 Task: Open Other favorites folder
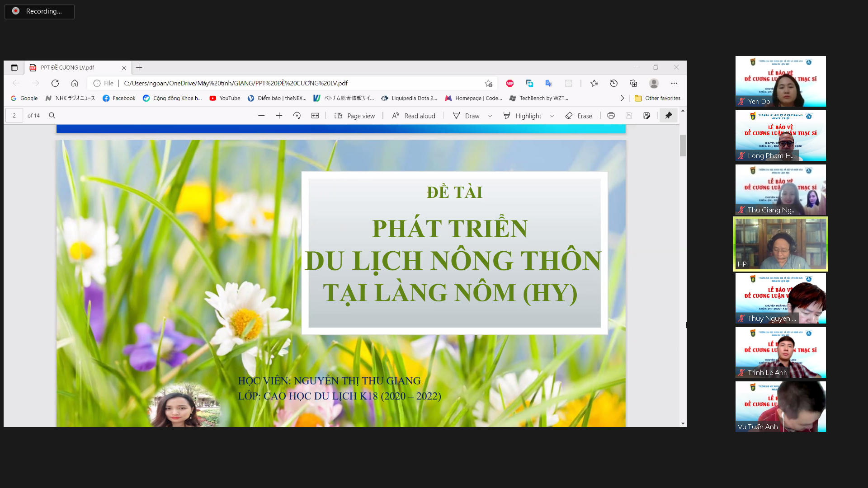click(657, 98)
